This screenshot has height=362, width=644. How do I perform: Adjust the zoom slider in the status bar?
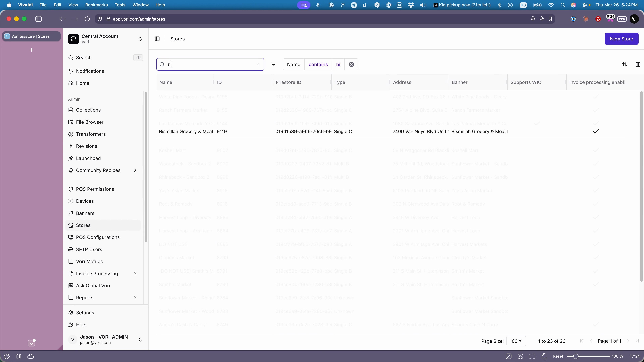(576, 356)
